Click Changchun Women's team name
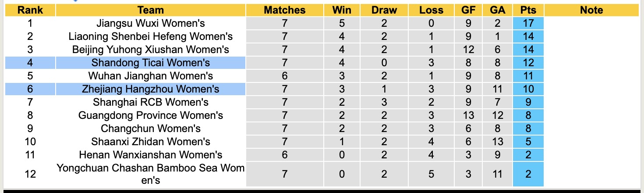This screenshot has height=193, width=644. tap(151, 129)
